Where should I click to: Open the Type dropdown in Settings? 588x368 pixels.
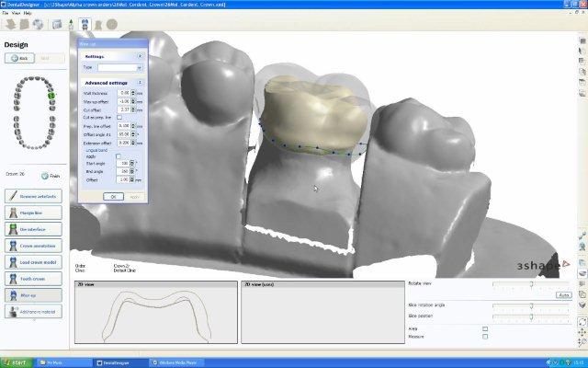[119, 67]
